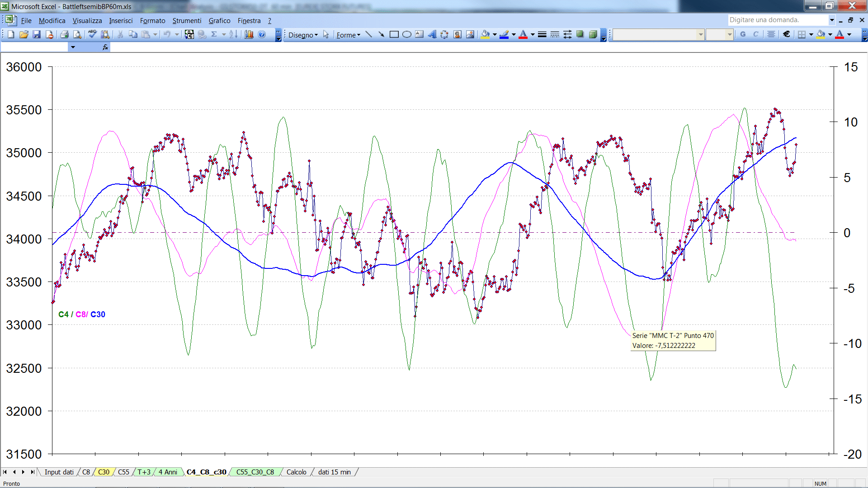Switch to the Input dati sheet
Screen dimensions: 868x488
coord(59,472)
